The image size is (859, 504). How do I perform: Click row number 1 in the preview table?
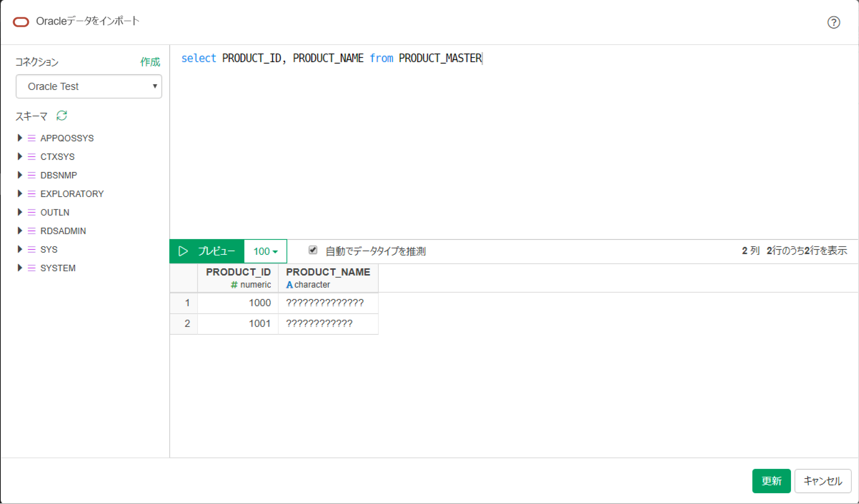(184, 303)
